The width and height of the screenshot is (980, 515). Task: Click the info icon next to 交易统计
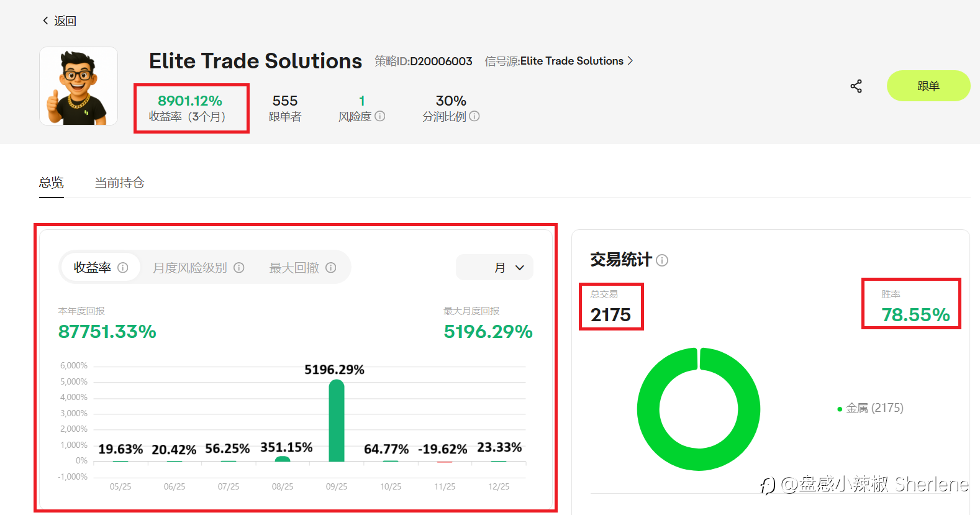(662, 260)
